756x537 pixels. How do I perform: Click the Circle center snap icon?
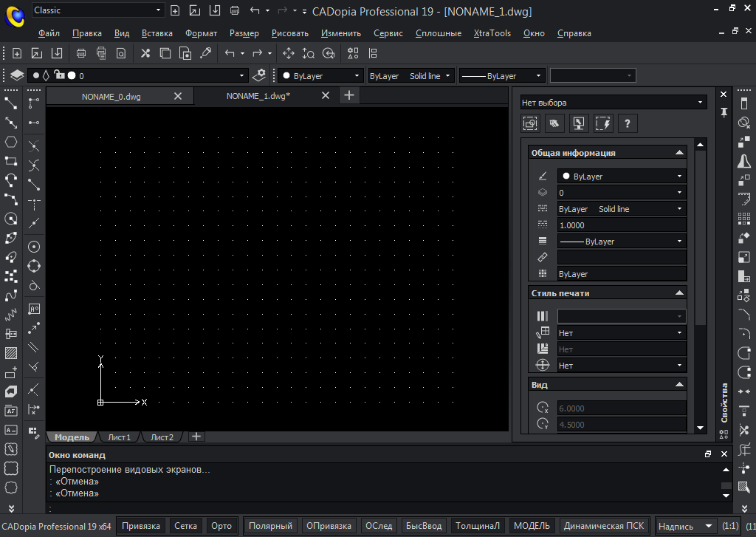point(34,247)
